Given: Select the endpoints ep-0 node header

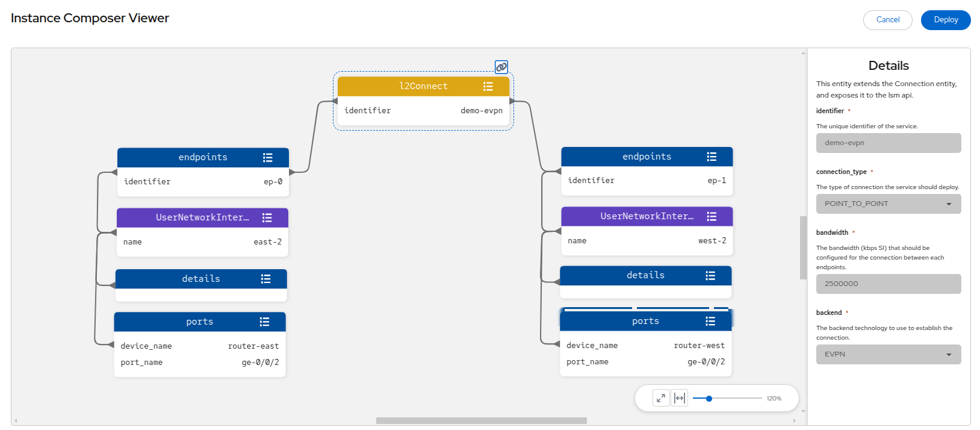Looking at the screenshot, I should [x=203, y=157].
